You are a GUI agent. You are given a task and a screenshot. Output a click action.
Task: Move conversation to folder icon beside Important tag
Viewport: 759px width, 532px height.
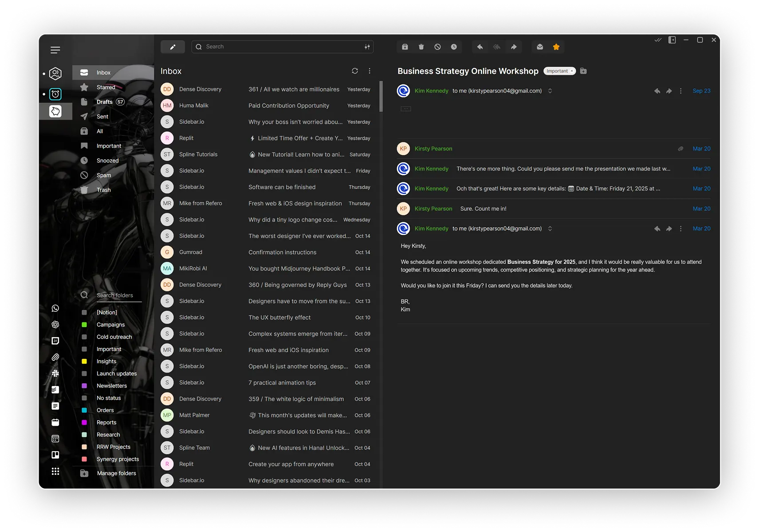coord(583,71)
